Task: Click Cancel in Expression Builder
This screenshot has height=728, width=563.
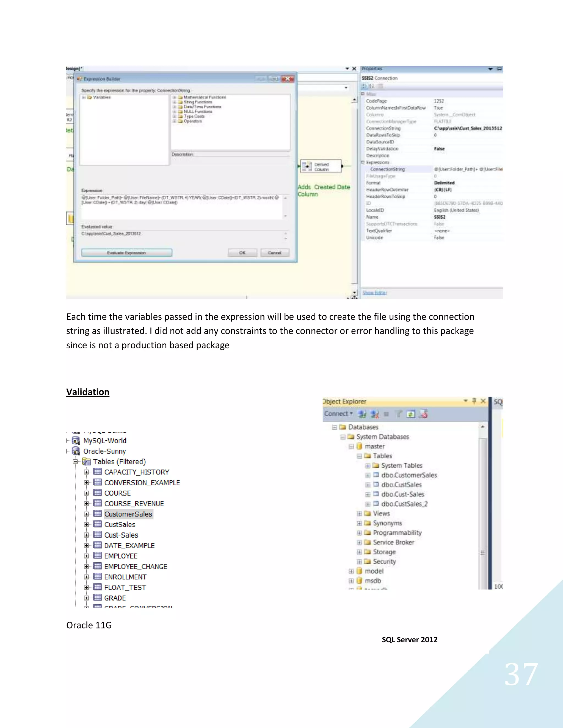Action: (x=275, y=253)
